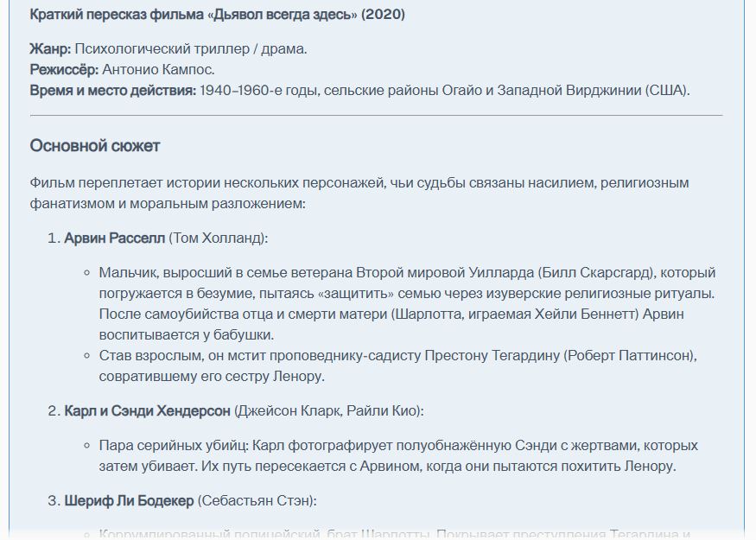Image resolution: width=756 pixels, height=540 pixels.
Task: Click the horizontal divider line under metadata
Action: click(x=376, y=116)
